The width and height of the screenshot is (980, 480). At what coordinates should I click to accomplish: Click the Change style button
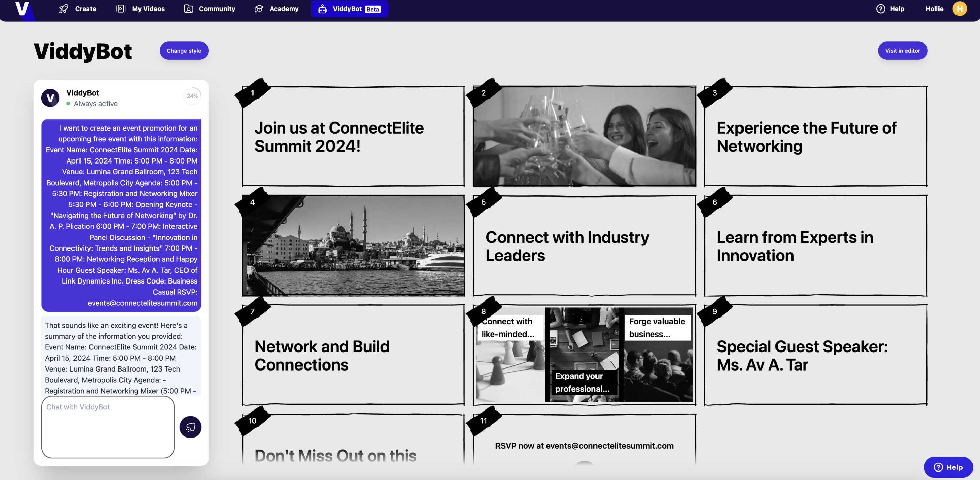184,51
